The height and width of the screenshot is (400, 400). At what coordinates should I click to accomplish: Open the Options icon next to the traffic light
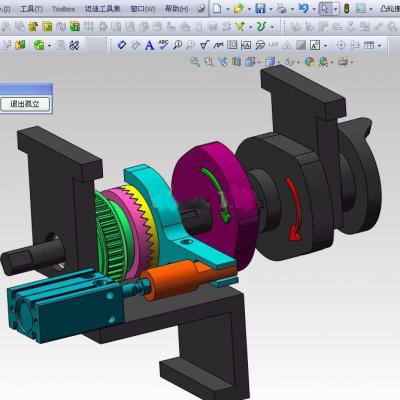click(360, 8)
